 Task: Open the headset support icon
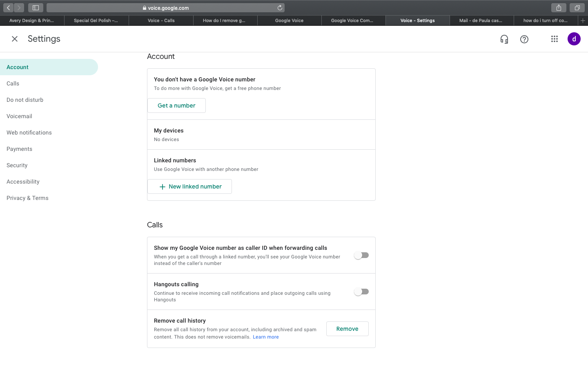tap(504, 39)
